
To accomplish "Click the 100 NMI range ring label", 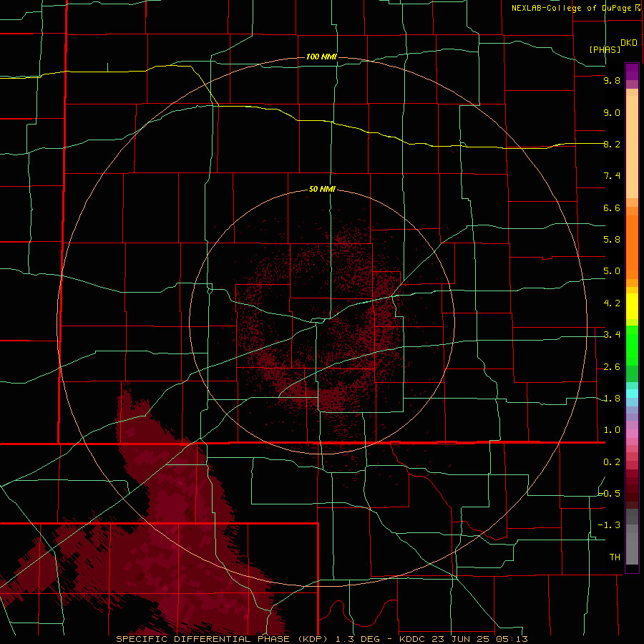I will pyautogui.click(x=321, y=57).
